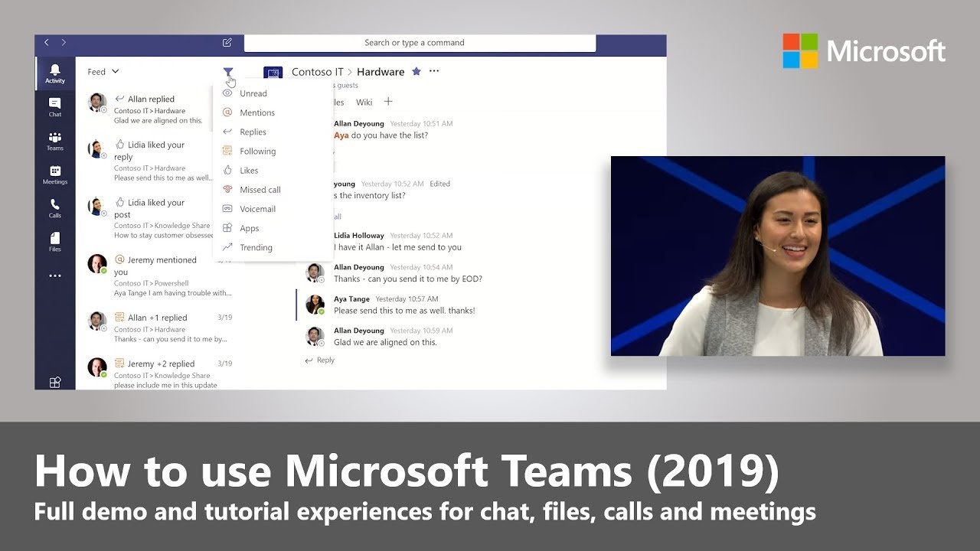
Task: Switch to the Wiki tab
Action: [x=364, y=102]
